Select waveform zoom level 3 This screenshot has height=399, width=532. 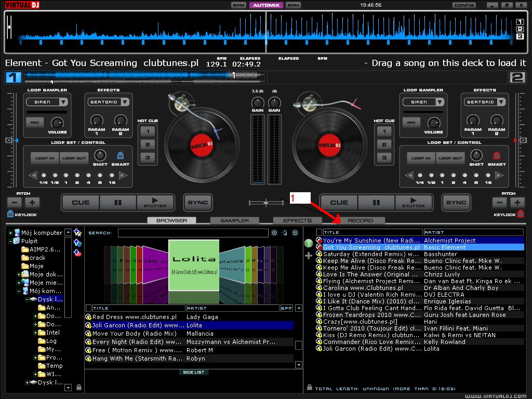520,36
